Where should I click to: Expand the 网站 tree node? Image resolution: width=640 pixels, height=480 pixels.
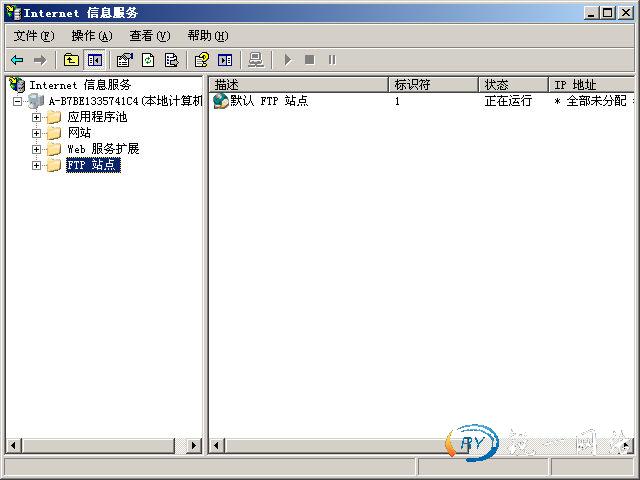36,133
